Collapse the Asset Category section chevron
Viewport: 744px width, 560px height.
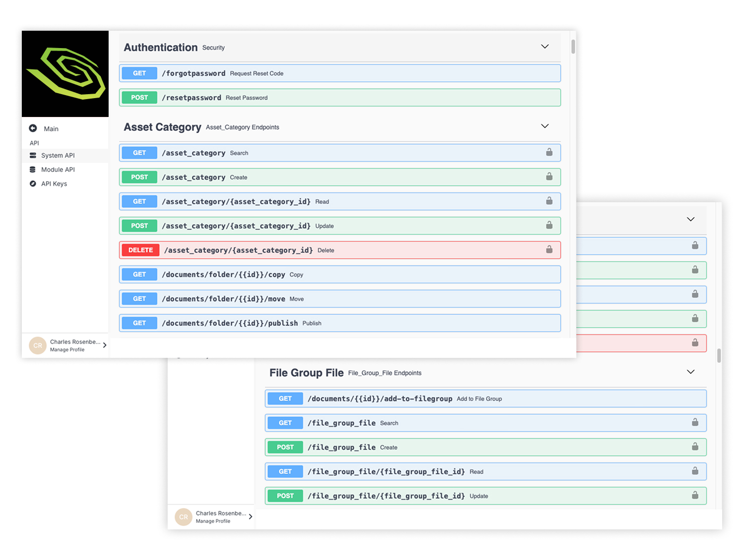click(545, 126)
